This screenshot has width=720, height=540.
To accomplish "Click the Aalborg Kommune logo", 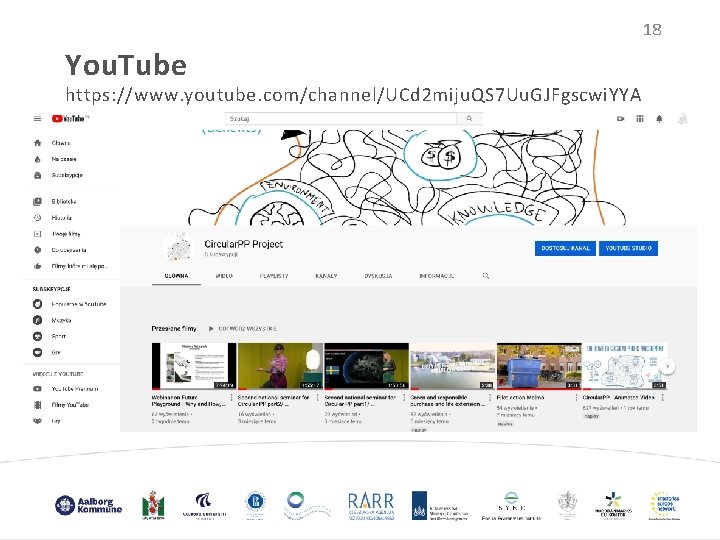I will [88, 505].
